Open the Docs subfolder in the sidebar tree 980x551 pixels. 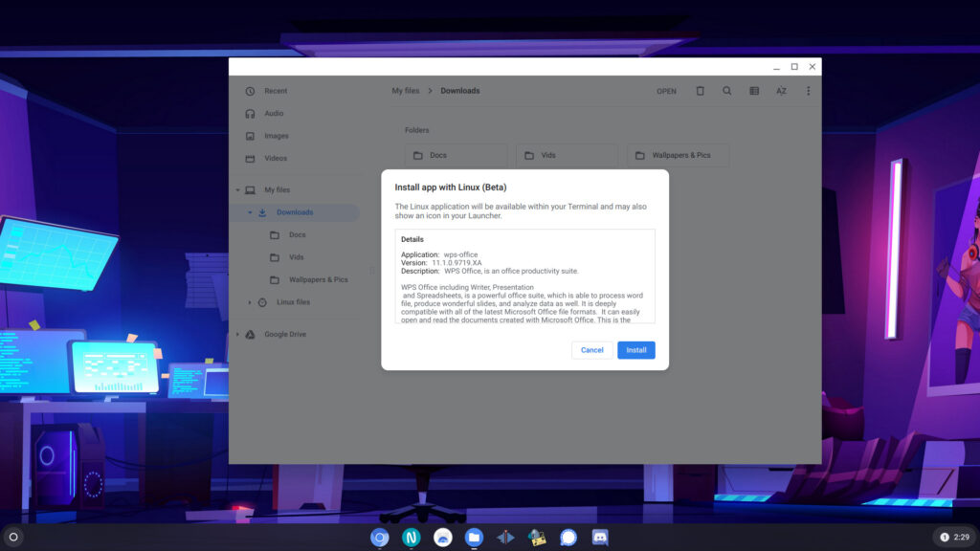[297, 235]
